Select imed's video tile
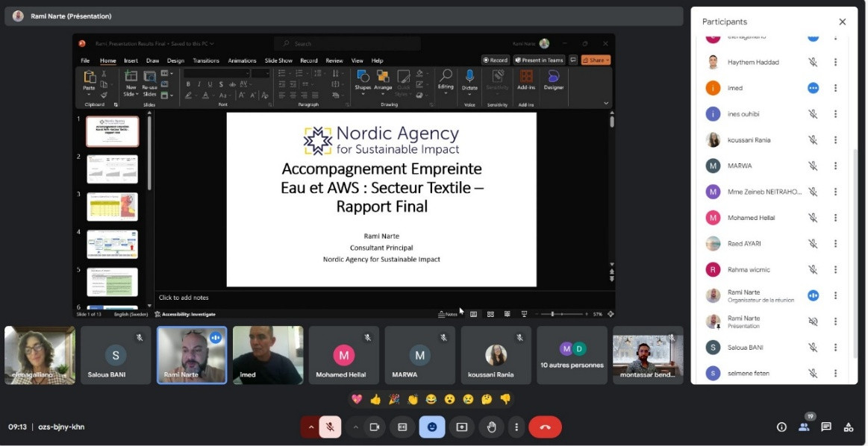The image size is (868, 446). point(268,355)
